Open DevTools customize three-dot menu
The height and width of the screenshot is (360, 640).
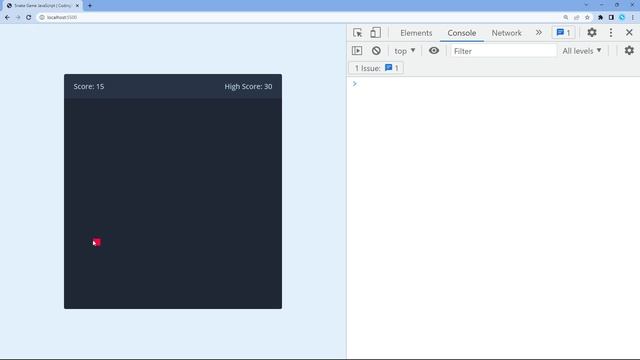611,33
